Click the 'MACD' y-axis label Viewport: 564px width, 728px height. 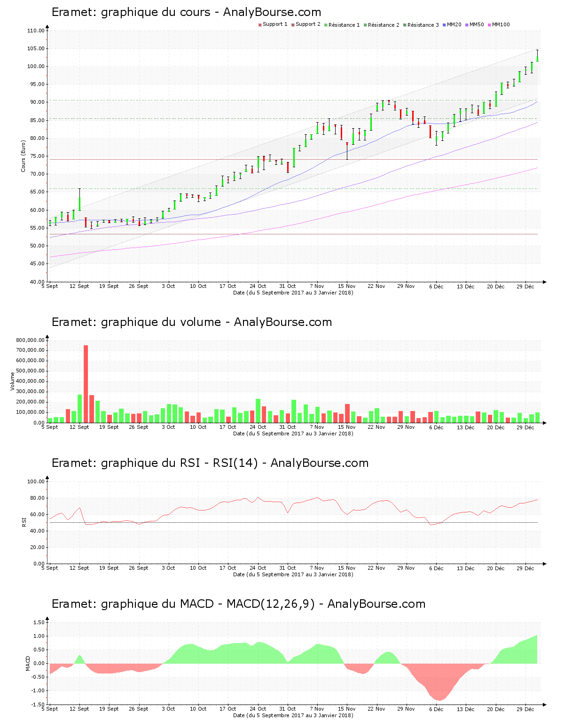click(28, 663)
